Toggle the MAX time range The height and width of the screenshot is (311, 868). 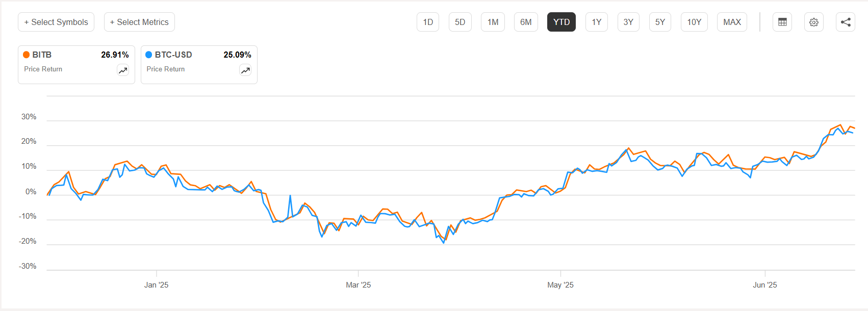[x=732, y=22]
